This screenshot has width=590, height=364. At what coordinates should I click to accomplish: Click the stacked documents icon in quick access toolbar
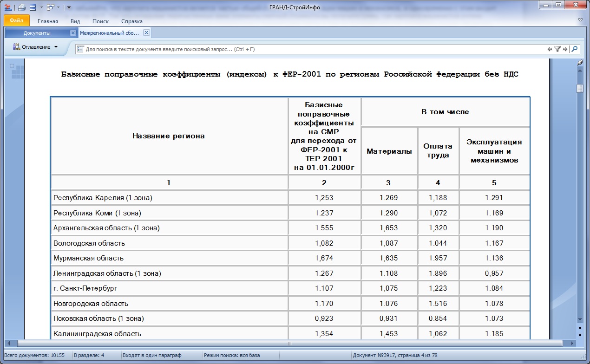pos(21,7)
